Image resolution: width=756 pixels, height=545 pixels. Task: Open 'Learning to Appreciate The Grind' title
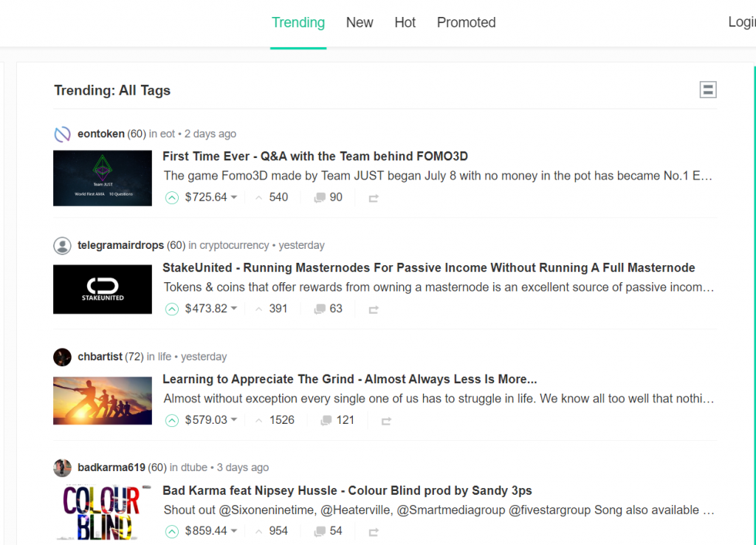tap(349, 379)
